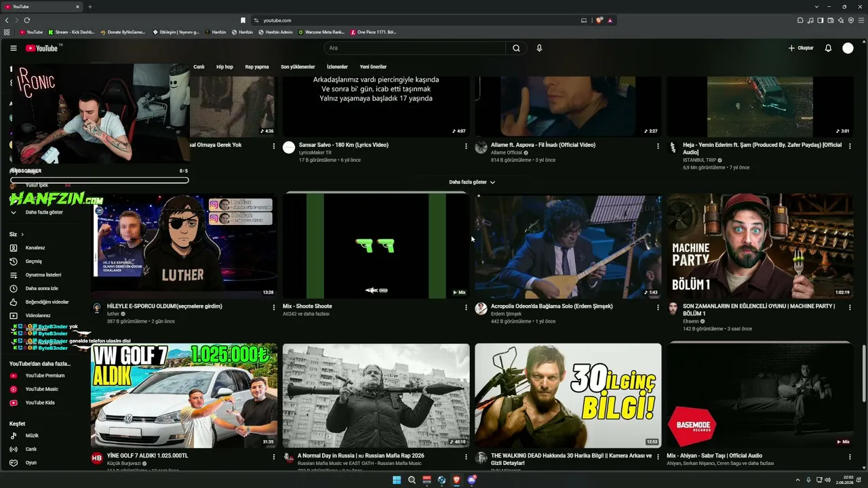Open Windows taskbar search

[412, 480]
